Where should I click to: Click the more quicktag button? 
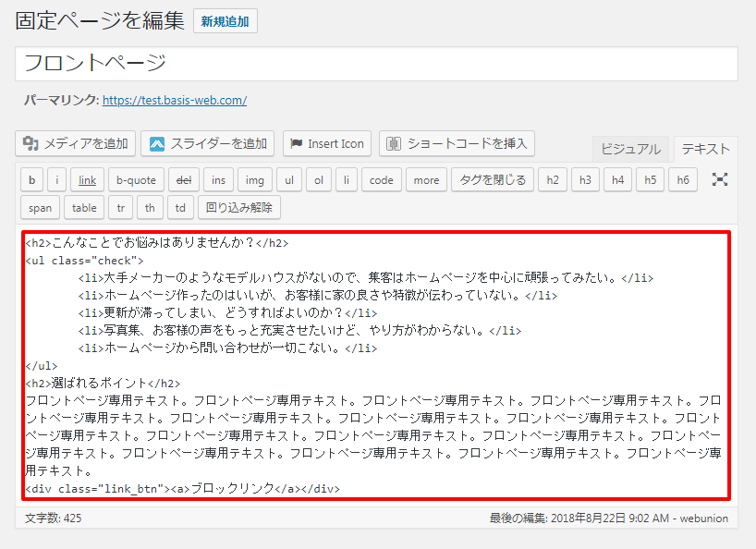[426, 180]
